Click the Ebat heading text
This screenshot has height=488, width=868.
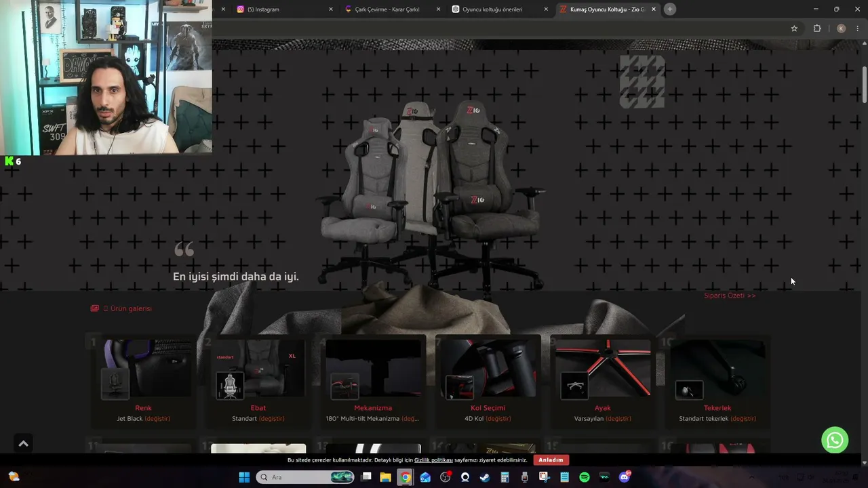click(x=258, y=408)
